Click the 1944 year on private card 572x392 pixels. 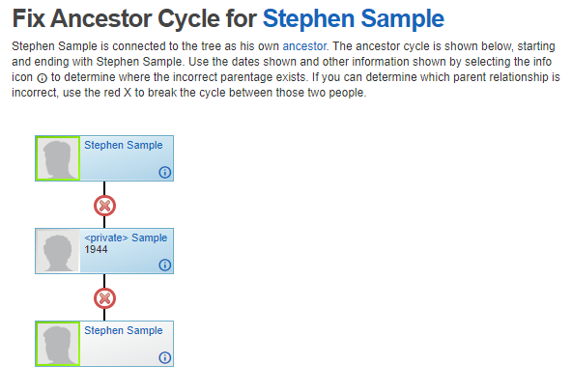[96, 249]
